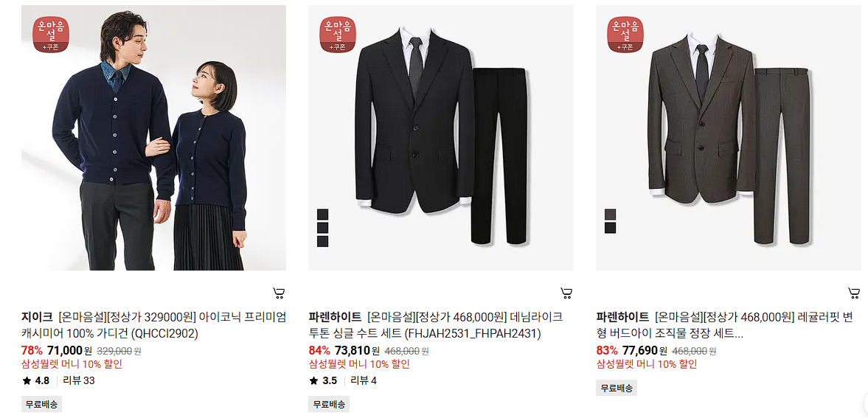
Task: Click the 3.5 star rating of the black suit
Action: pyautogui.click(x=323, y=380)
